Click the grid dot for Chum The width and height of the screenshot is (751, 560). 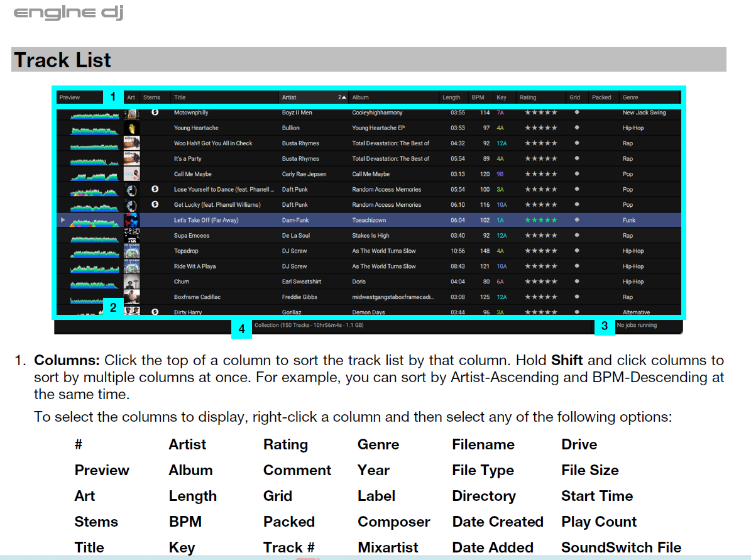point(577,281)
